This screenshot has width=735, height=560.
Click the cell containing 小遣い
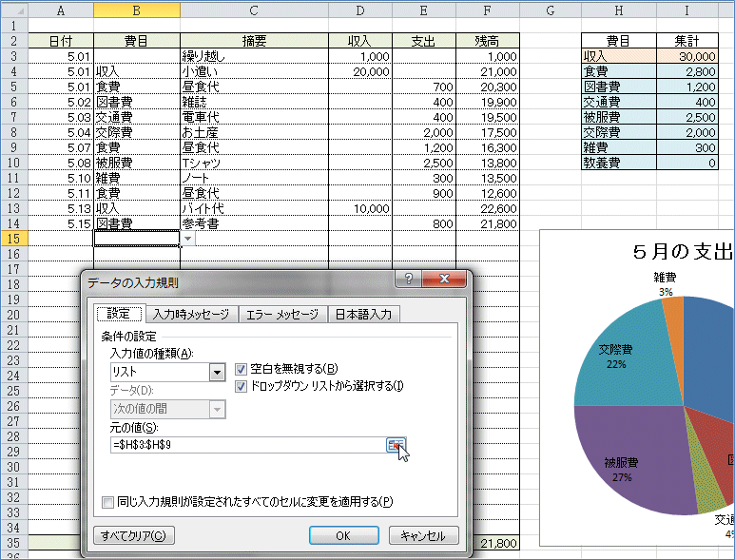click(x=254, y=71)
